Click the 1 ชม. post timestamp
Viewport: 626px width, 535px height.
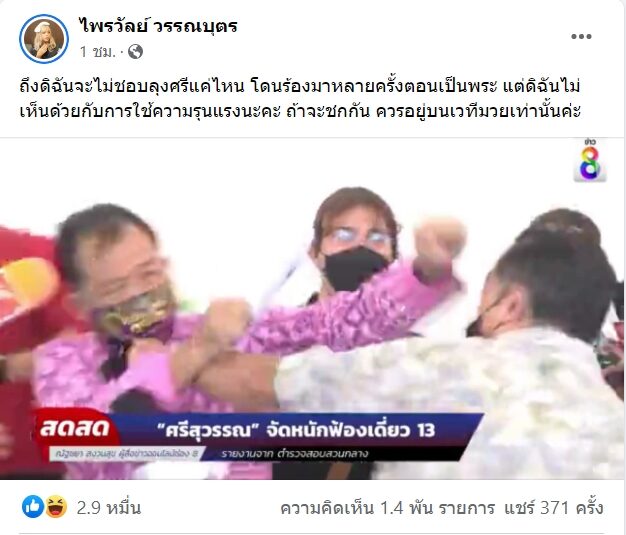pyautogui.click(x=97, y=52)
